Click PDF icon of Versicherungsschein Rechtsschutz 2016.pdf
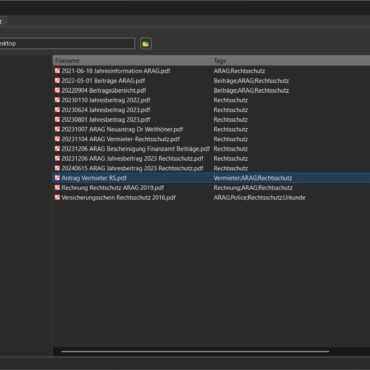 point(57,197)
